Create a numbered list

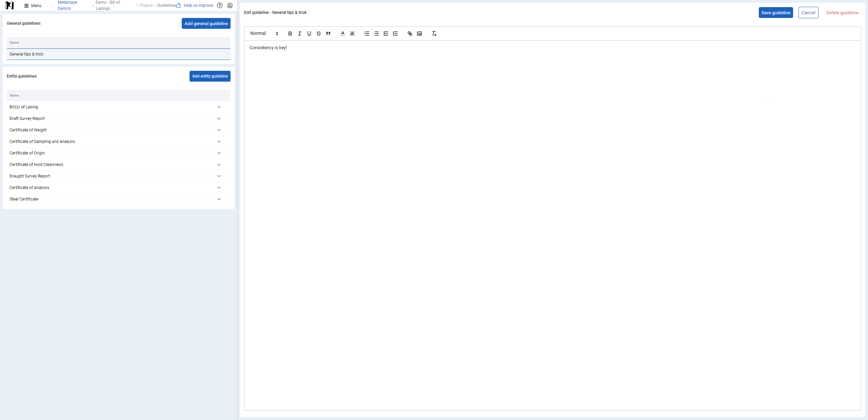[367, 34]
